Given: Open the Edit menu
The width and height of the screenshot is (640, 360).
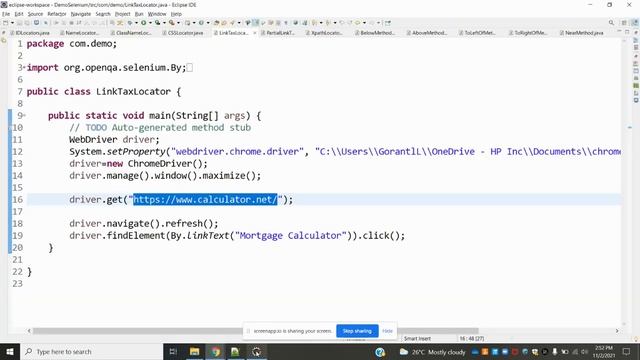Looking at the screenshot, I should [x=19, y=14].
